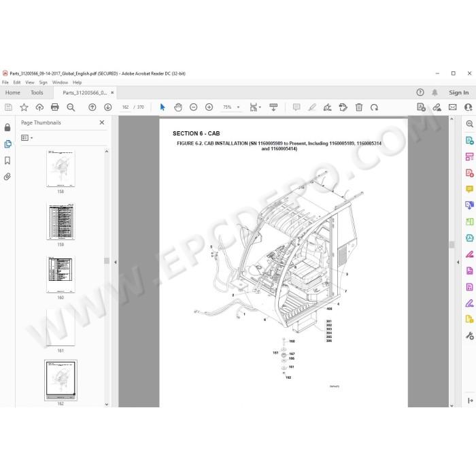The width and height of the screenshot is (476, 476).
Task: Open the File menu
Action: tap(5, 82)
